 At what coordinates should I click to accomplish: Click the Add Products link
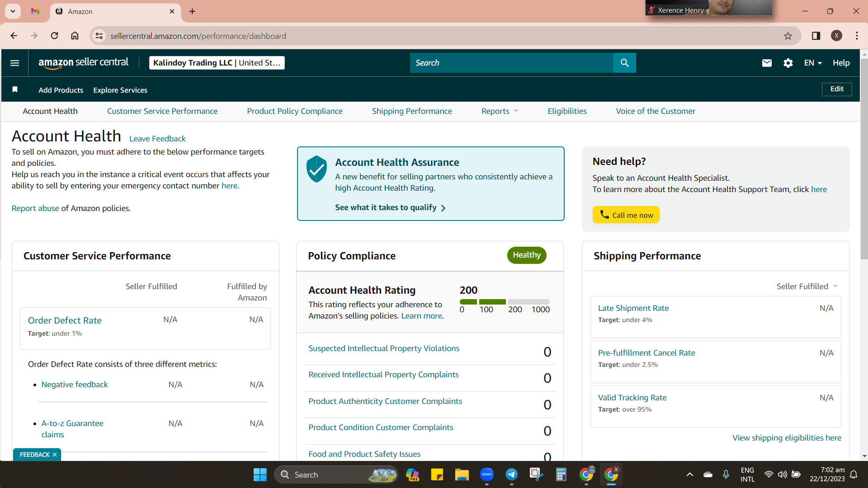61,90
